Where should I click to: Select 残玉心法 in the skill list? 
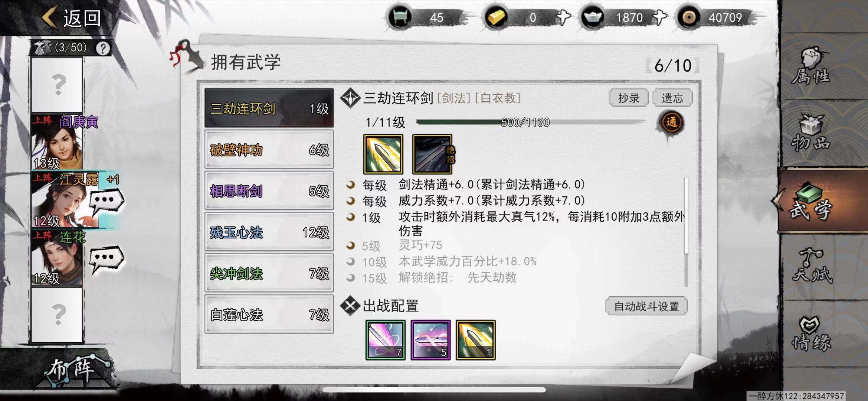[269, 232]
